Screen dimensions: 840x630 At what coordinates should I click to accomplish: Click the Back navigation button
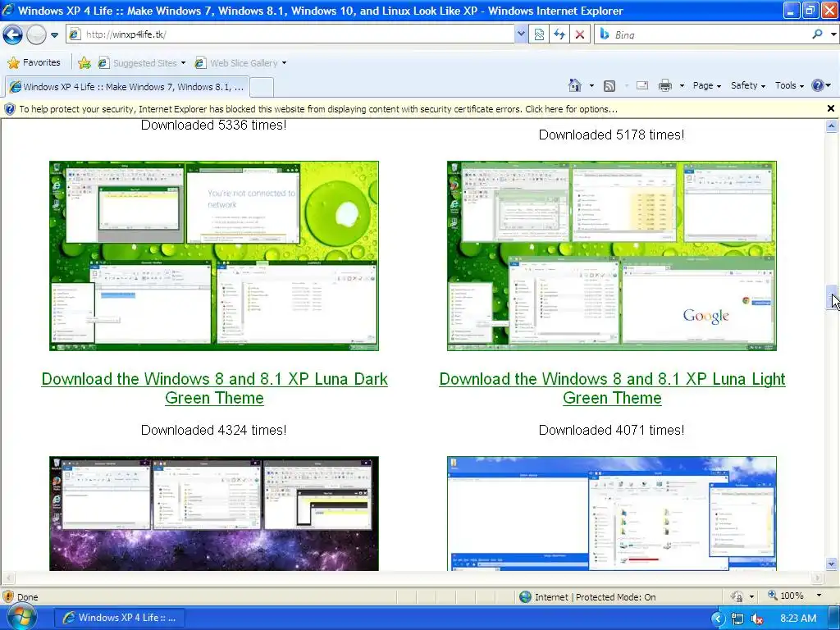coord(12,34)
